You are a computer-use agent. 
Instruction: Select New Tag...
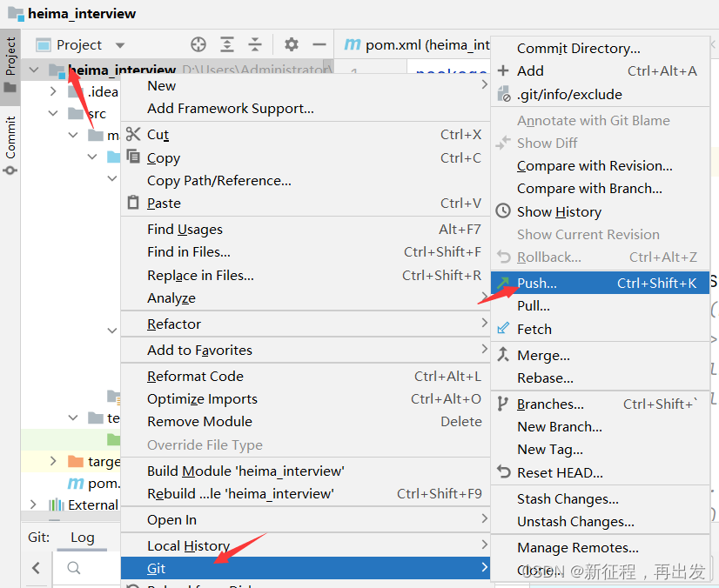tap(601, 450)
